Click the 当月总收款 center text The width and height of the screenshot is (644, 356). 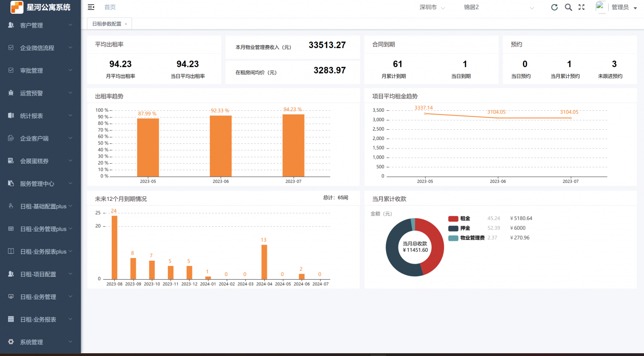pos(415,244)
